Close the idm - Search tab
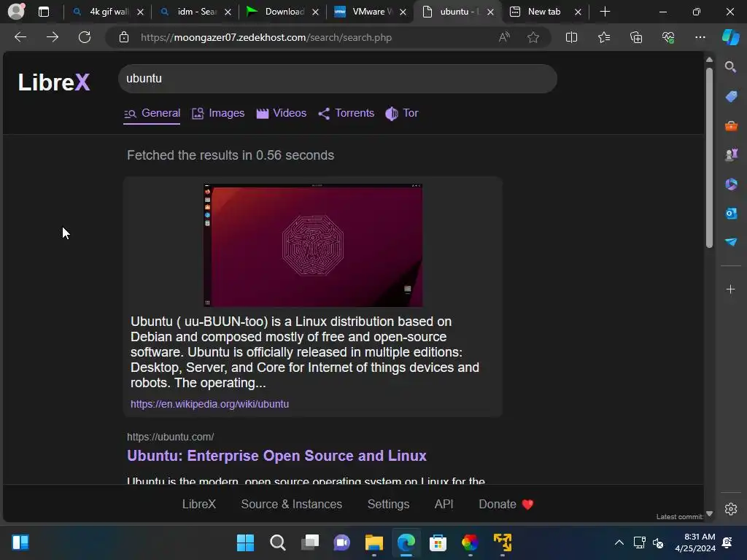The width and height of the screenshot is (747, 560). (228, 12)
